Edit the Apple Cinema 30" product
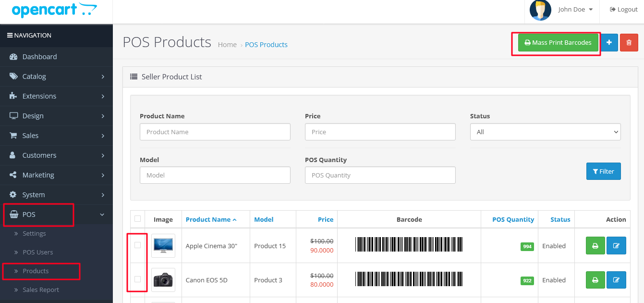The height and width of the screenshot is (303, 644). [x=616, y=246]
